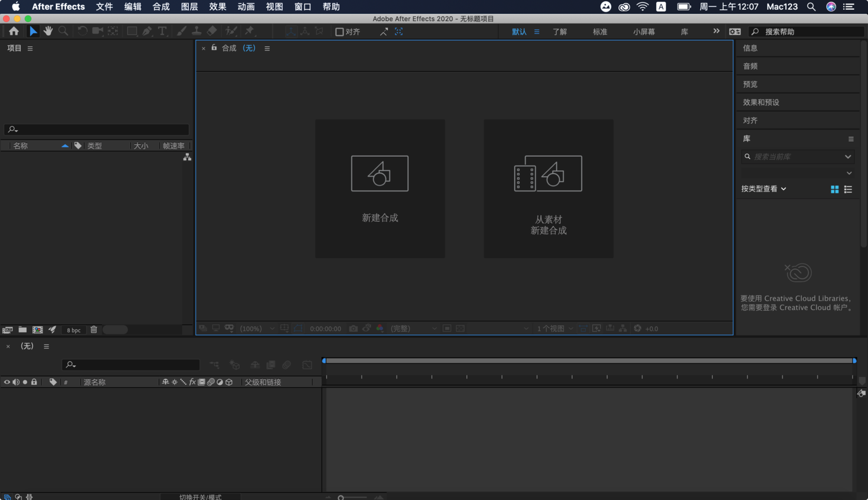868x500 pixels.
Task: Select the Pen tool
Action: [147, 31]
